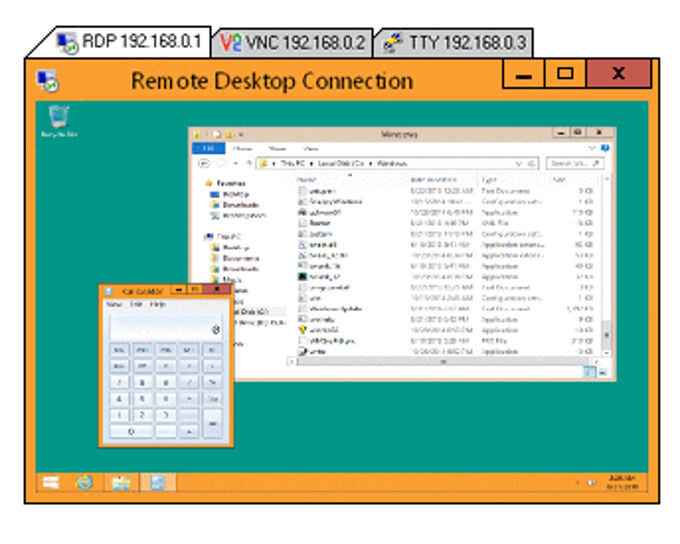Click the Explorer horizontal scrollbar
The image size is (680, 544).
click(x=445, y=361)
